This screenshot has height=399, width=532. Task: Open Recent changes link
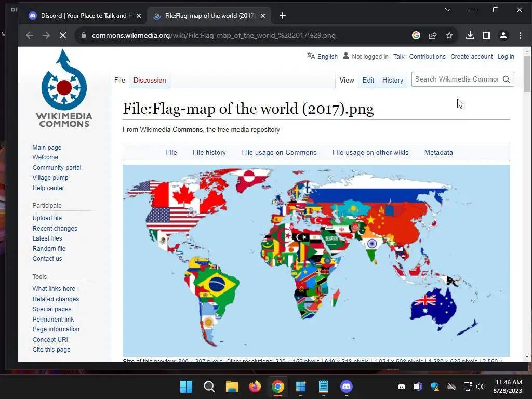tap(55, 229)
